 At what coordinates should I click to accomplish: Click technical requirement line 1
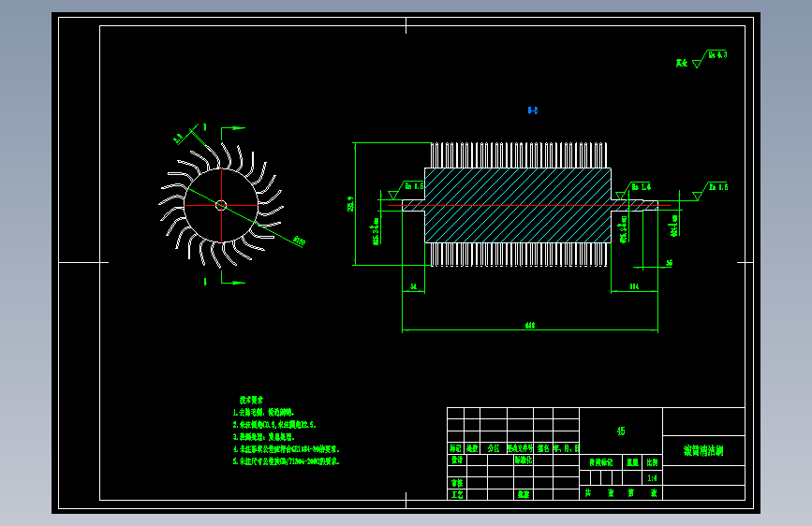click(x=263, y=413)
